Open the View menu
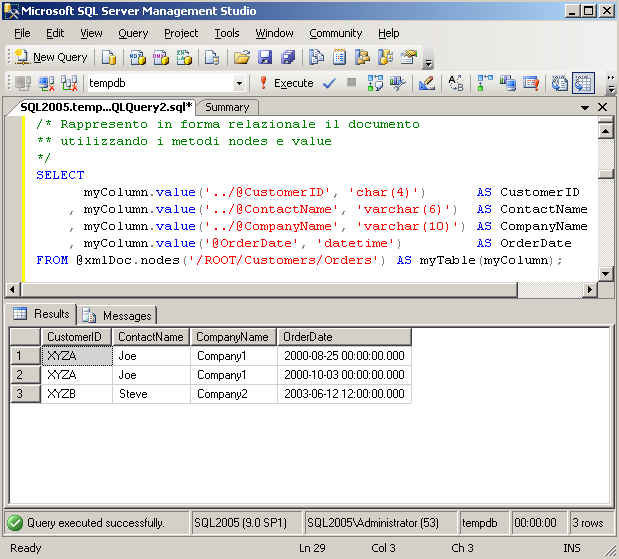The image size is (619, 559). point(91,34)
